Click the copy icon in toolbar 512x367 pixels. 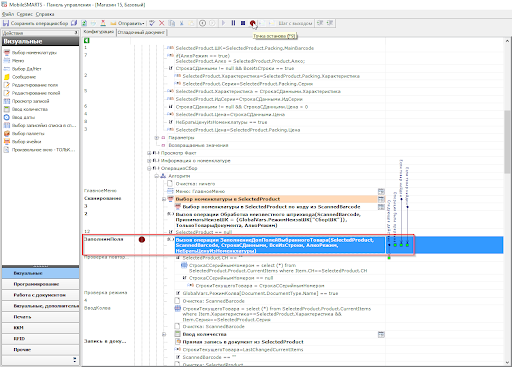point(172,23)
